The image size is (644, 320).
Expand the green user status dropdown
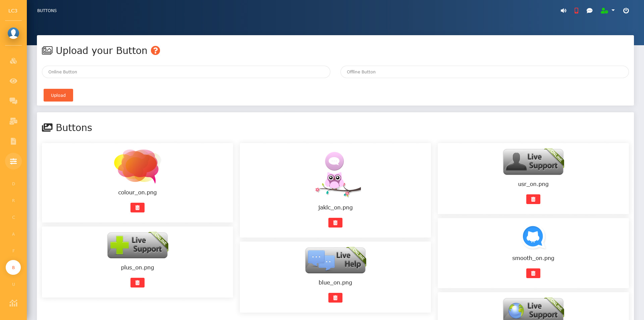pyautogui.click(x=607, y=11)
